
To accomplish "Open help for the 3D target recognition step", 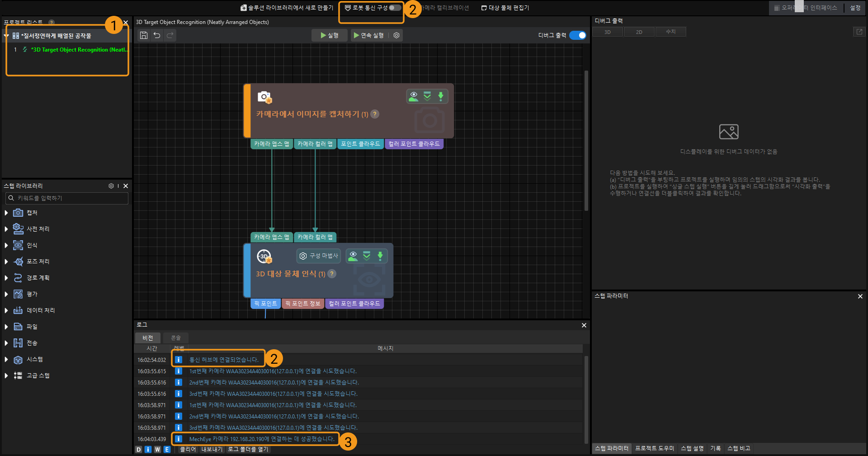I will [332, 274].
